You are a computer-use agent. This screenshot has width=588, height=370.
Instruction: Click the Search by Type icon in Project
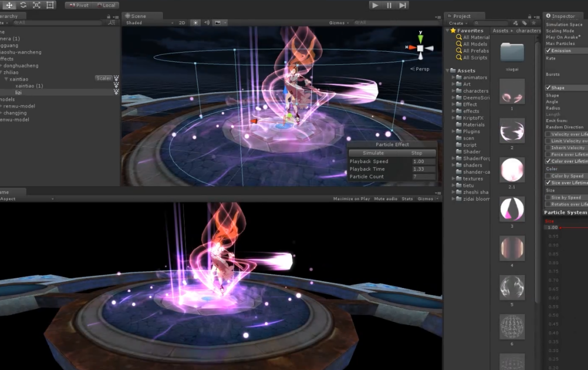(515, 23)
